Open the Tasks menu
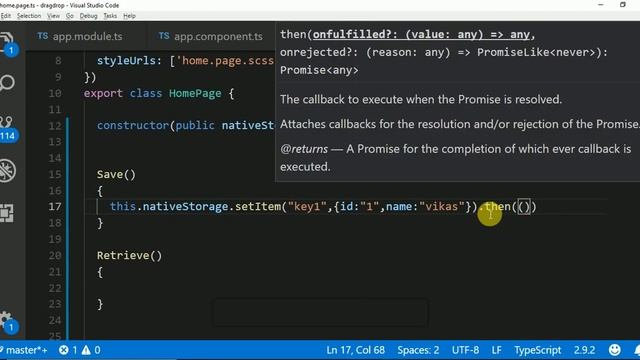 110,16
